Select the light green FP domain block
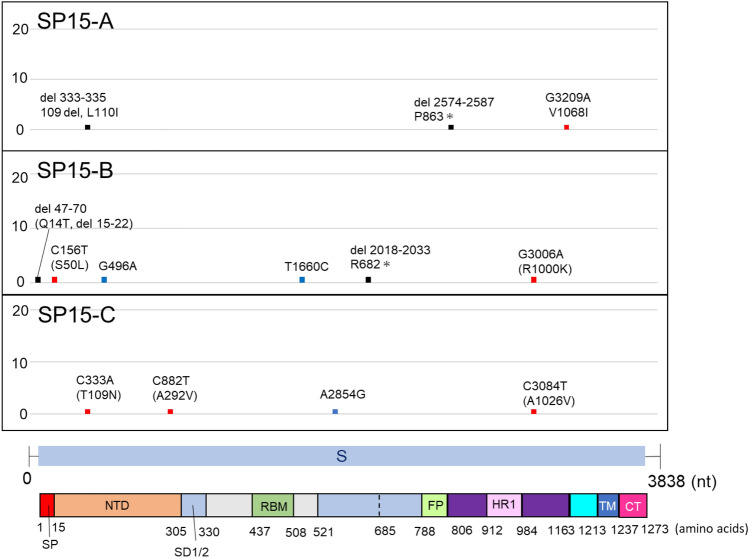This screenshot has height=558, width=749. pos(434,504)
